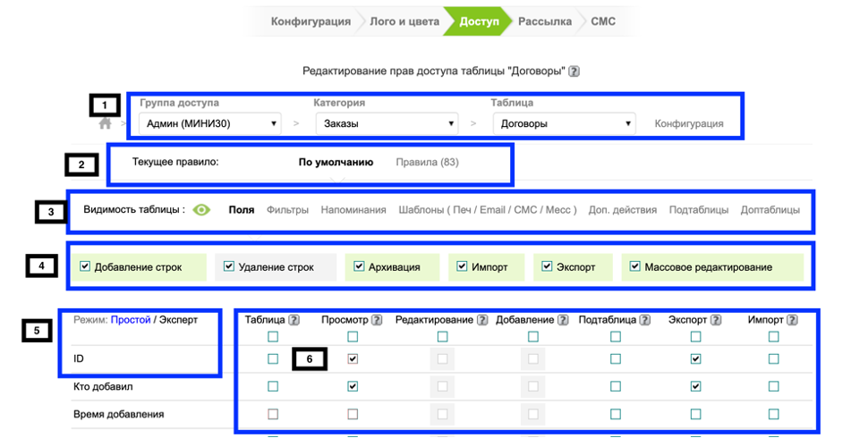Expand the Категория dropdown showing Заказы
The image size is (868, 438).
387,123
